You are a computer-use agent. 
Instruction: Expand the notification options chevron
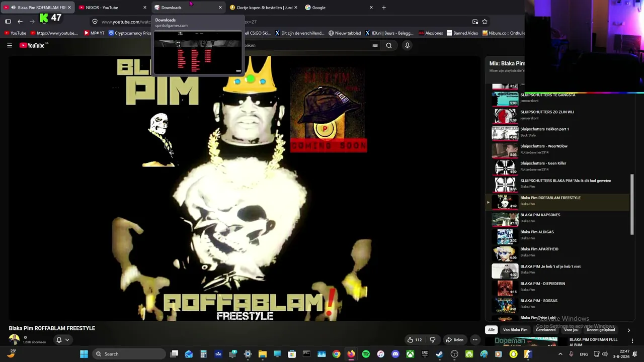67,340
